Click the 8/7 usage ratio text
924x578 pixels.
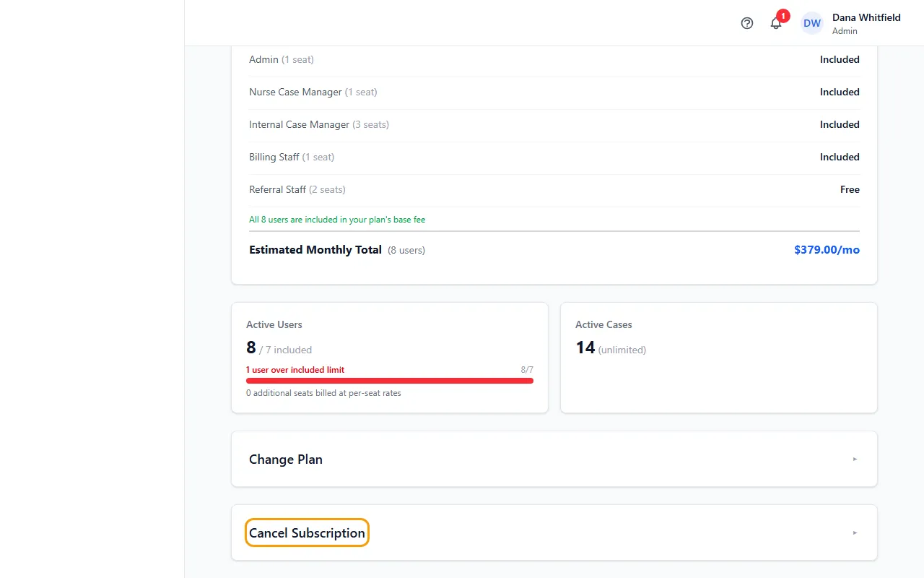[x=527, y=369]
